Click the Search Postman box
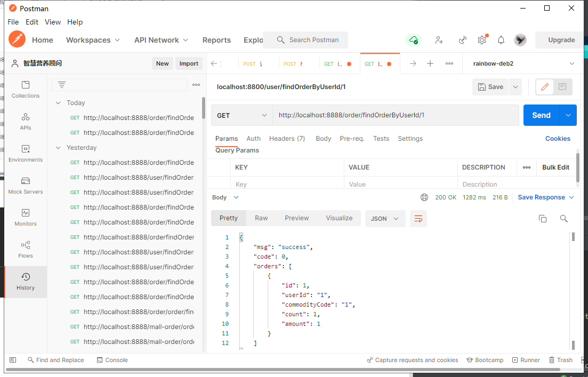The width and height of the screenshot is (588, 377). (305, 40)
